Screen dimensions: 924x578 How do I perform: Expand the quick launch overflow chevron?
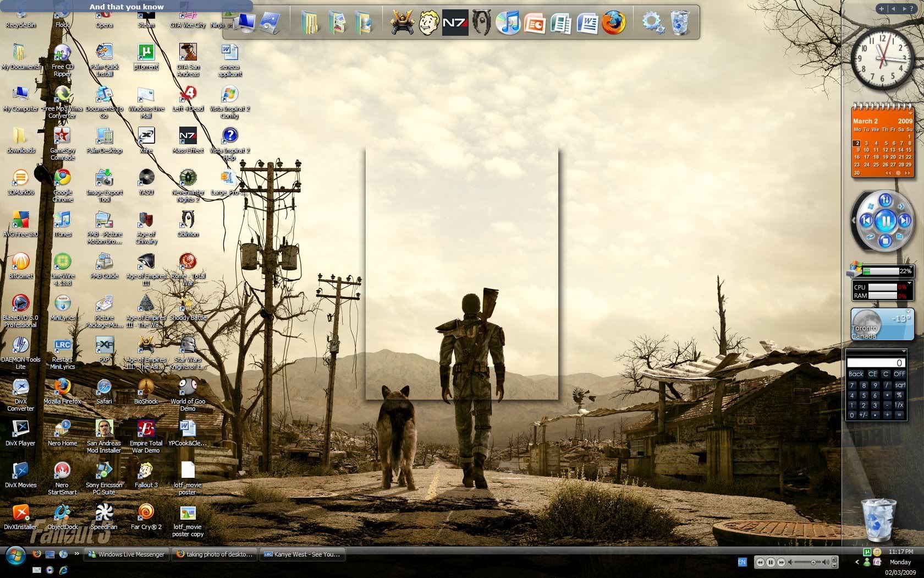click(77, 554)
